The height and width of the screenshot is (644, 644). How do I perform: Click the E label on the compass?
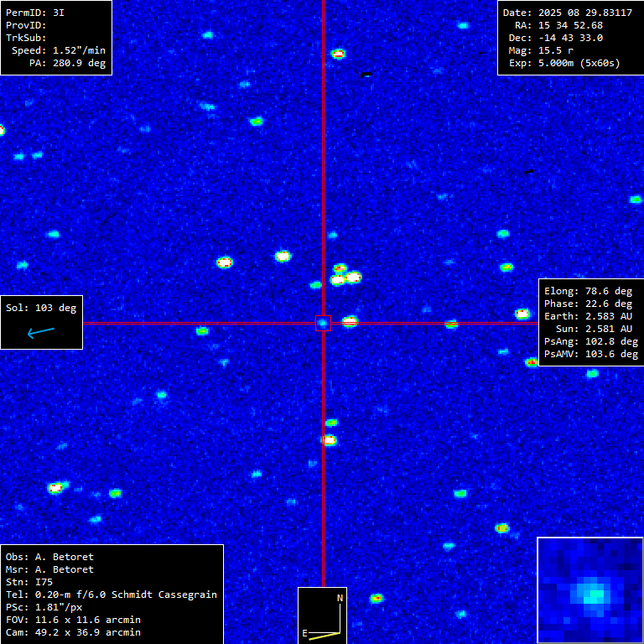306,632
